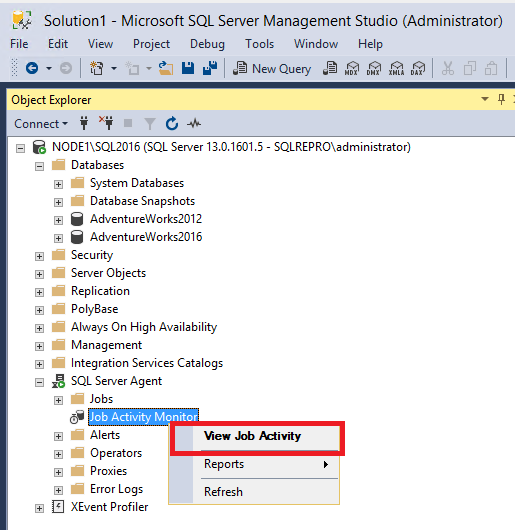Expand the AdventureWorks2012 database
This screenshot has height=530, width=515.
point(58,220)
